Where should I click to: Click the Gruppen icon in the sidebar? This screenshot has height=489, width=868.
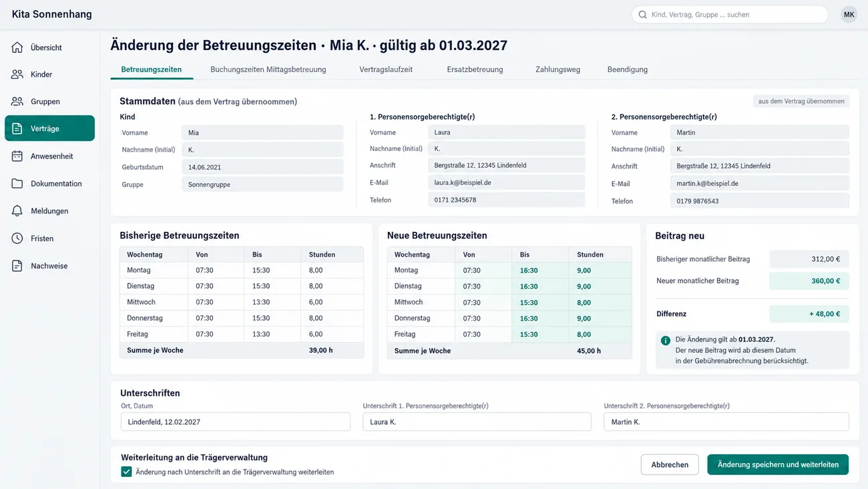17,102
